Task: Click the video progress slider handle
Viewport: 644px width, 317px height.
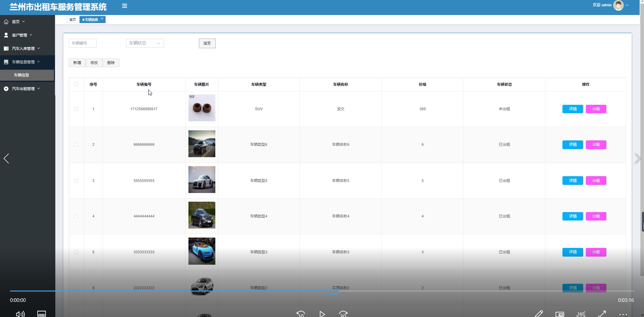Action: [x=335, y=291]
